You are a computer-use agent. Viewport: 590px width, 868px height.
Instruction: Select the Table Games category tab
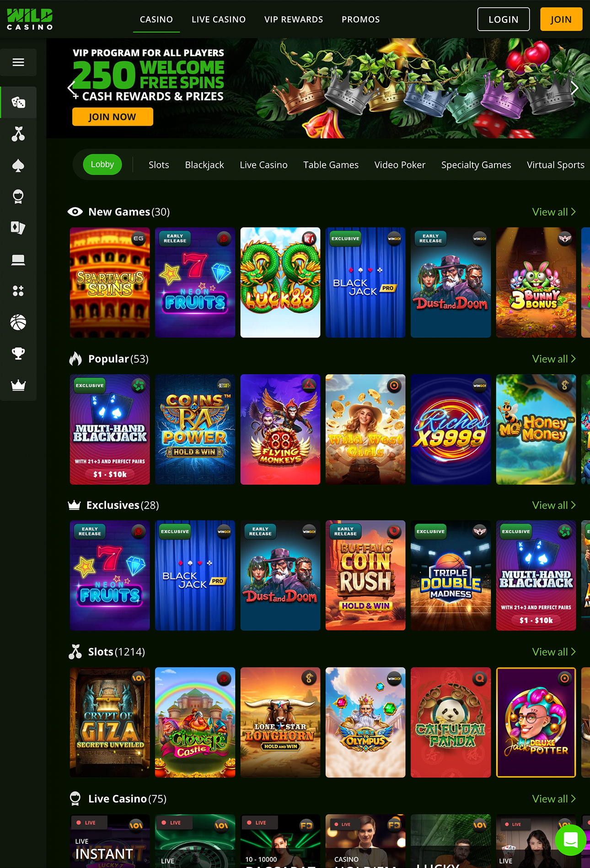[331, 165]
